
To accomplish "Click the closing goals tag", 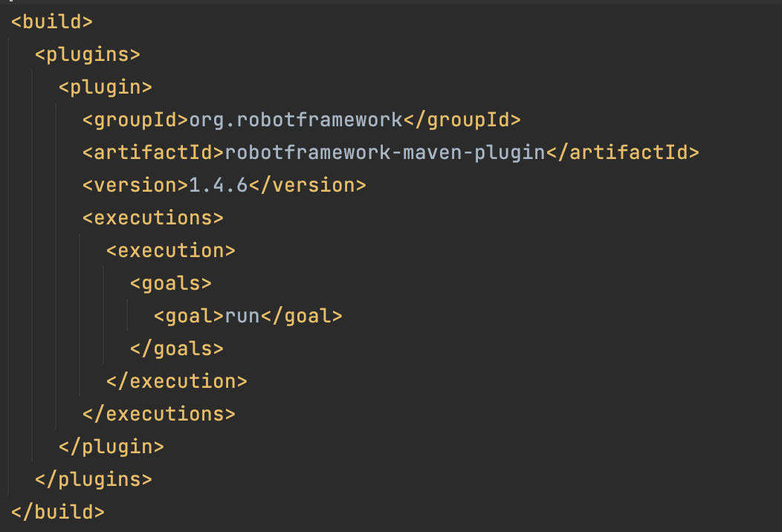I will (x=177, y=349).
